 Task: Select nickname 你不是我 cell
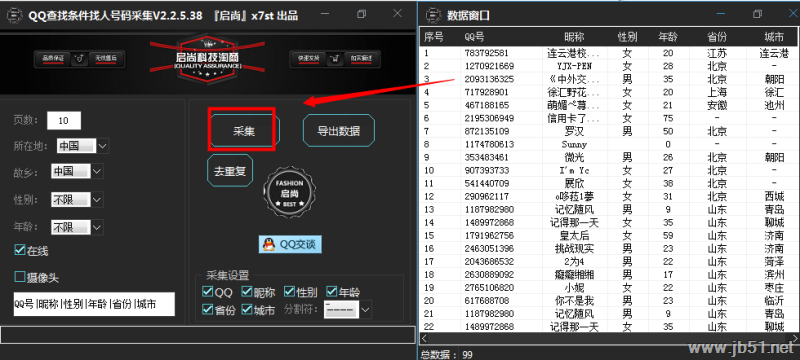(574, 301)
